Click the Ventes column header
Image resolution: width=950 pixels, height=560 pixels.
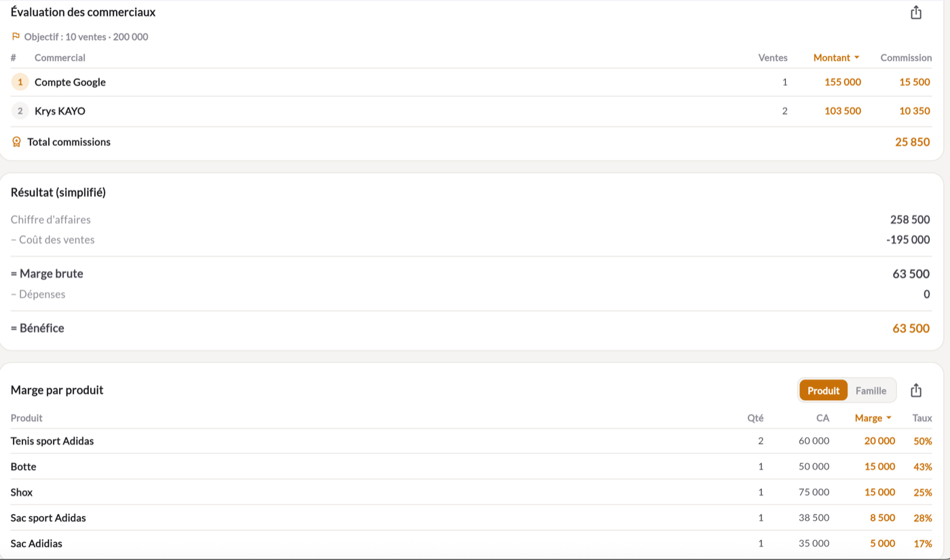(x=773, y=58)
